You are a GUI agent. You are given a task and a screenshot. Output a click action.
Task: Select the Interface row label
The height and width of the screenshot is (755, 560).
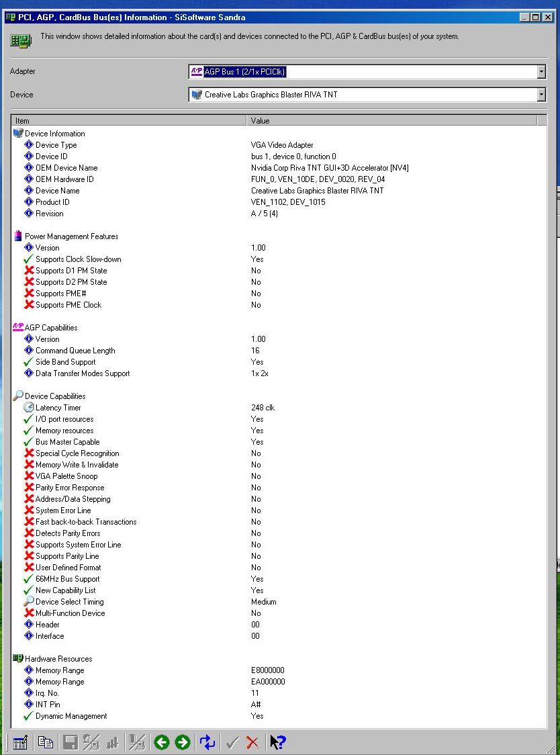point(50,635)
